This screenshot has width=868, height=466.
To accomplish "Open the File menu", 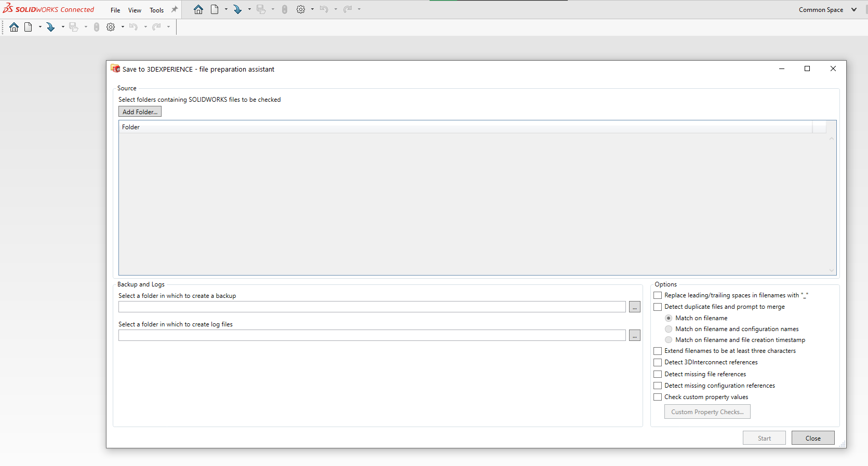I will (x=115, y=10).
